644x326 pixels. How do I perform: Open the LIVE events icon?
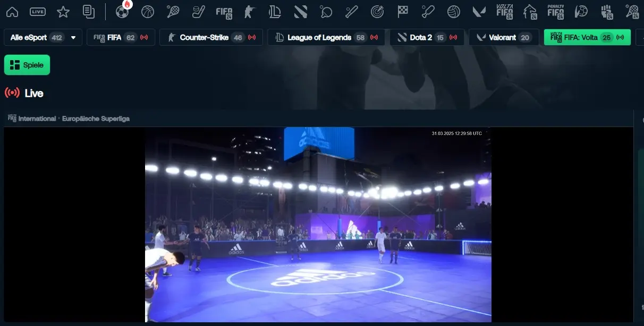38,11
